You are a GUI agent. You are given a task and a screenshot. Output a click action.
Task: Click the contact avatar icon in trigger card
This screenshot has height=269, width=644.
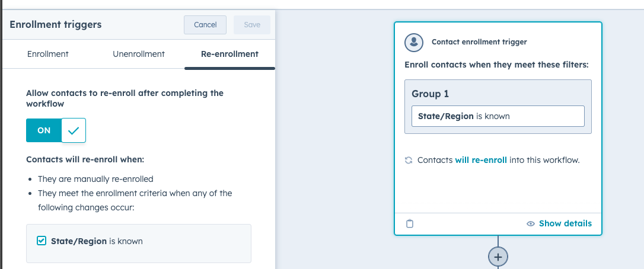tap(413, 42)
